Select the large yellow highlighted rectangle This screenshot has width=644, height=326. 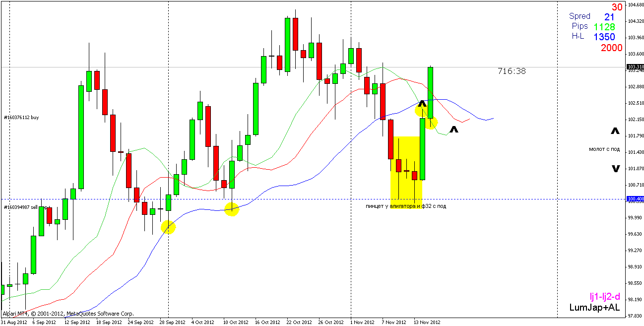[406, 172]
